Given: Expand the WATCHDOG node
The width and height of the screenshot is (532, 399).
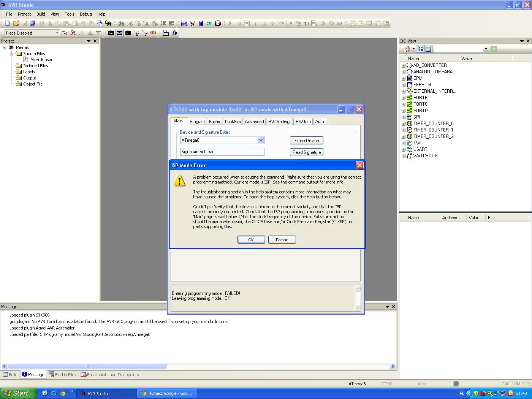Looking at the screenshot, I should (x=404, y=156).
